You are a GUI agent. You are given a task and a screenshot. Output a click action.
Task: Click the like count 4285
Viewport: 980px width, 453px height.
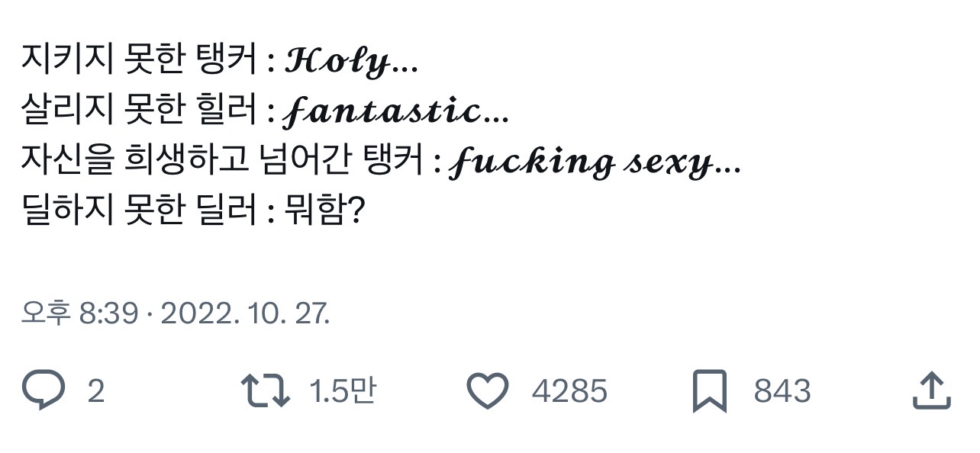click(569, 392)
